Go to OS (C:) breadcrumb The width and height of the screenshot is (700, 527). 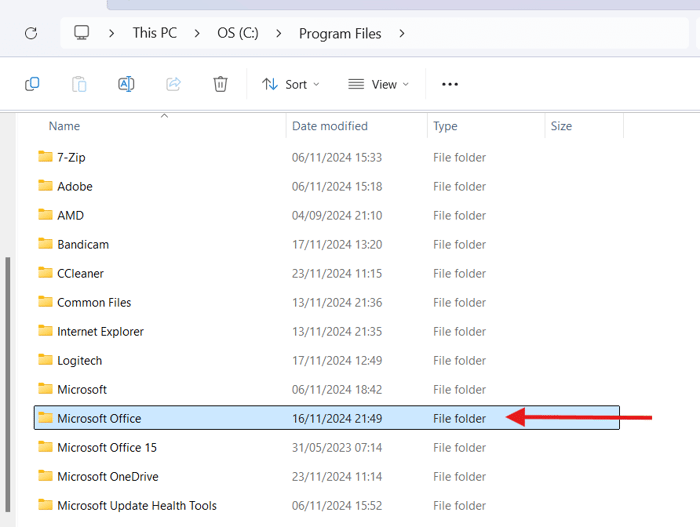click(x=238, y=33)
